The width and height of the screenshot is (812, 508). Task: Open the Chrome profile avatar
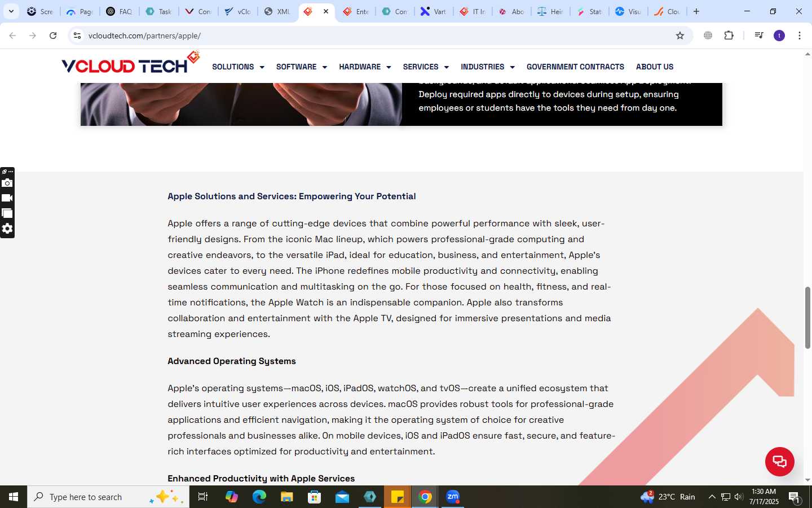click(x=779, y=36)
